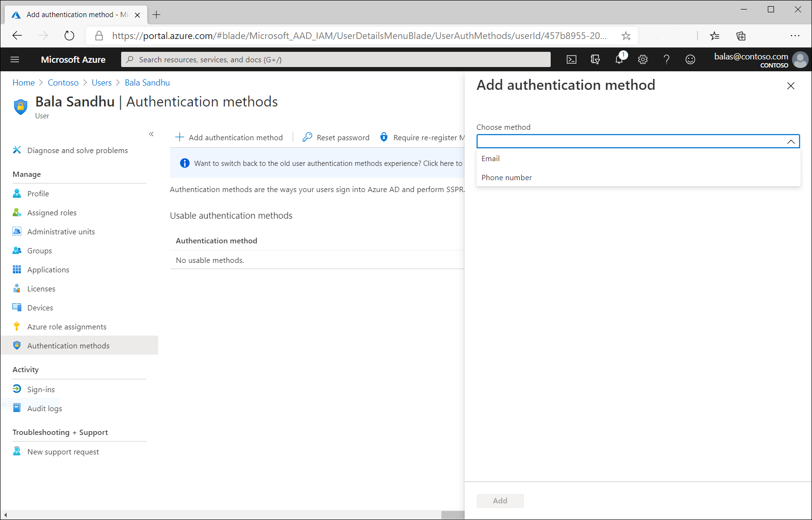Open the Azure portal hamburger menu
The width and height of the screenshot is (812, 520).
coord(15,59)
